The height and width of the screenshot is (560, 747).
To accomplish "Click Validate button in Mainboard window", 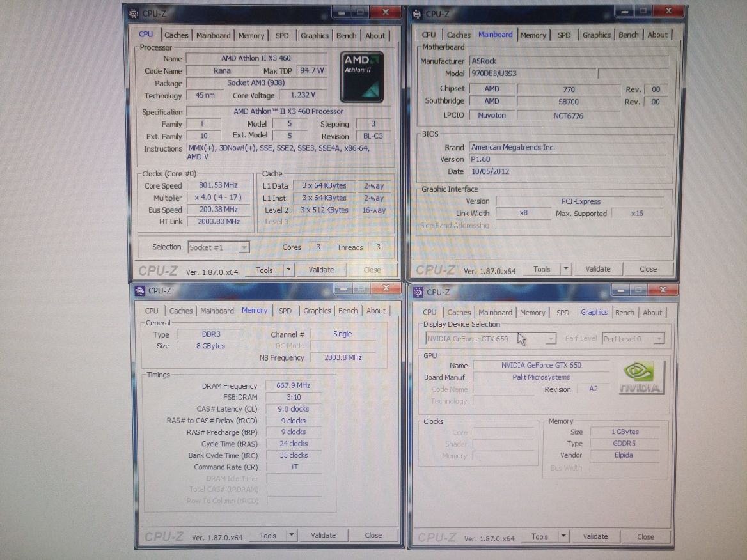I will pyautogui.click(x=598, y=269).
